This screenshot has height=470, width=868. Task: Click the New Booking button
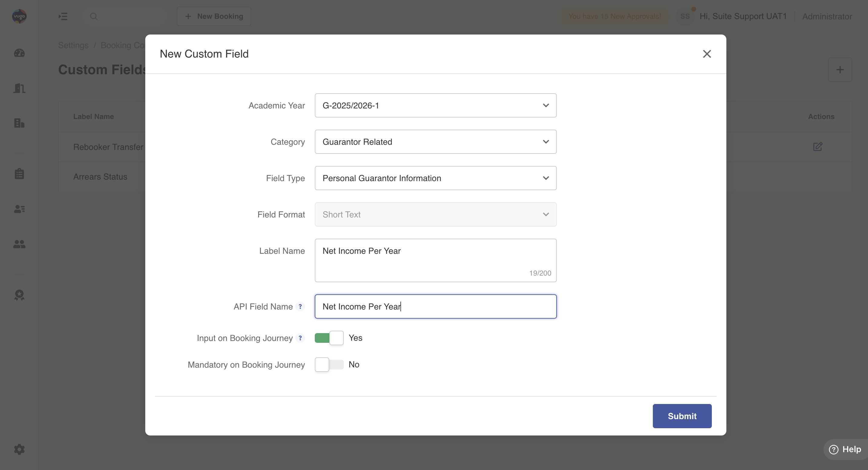[214, 16]
